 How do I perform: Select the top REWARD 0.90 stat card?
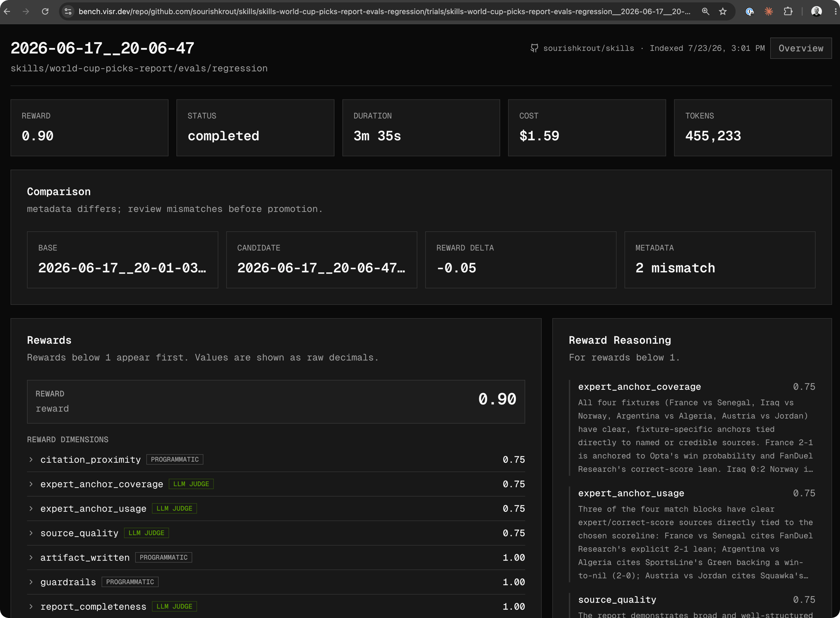90,128
